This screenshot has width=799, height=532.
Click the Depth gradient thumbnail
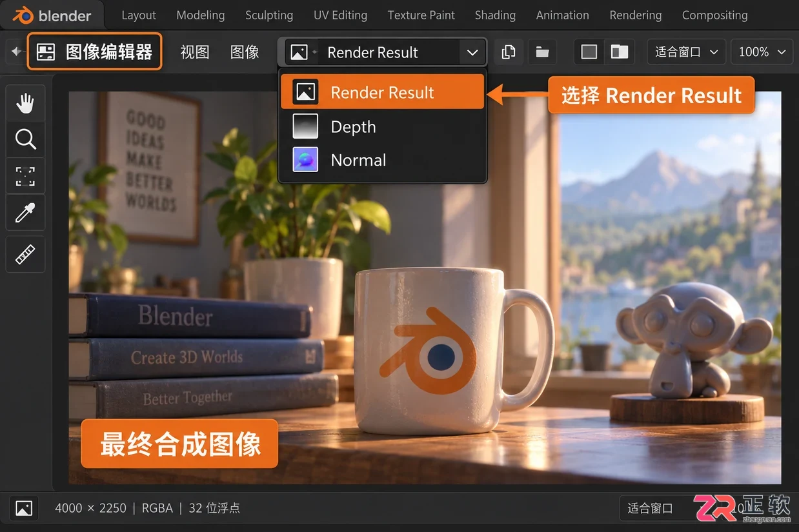pos(305,126)
